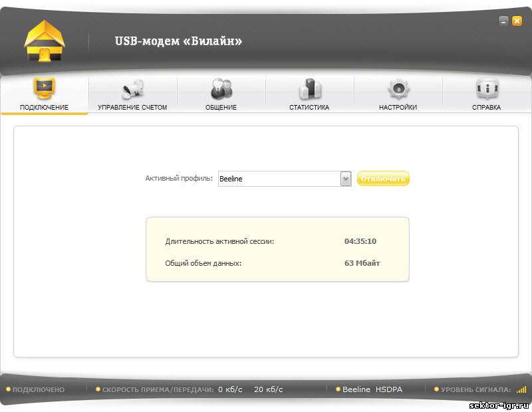Select the СТАТИСТИКА tab

point(310,95)
